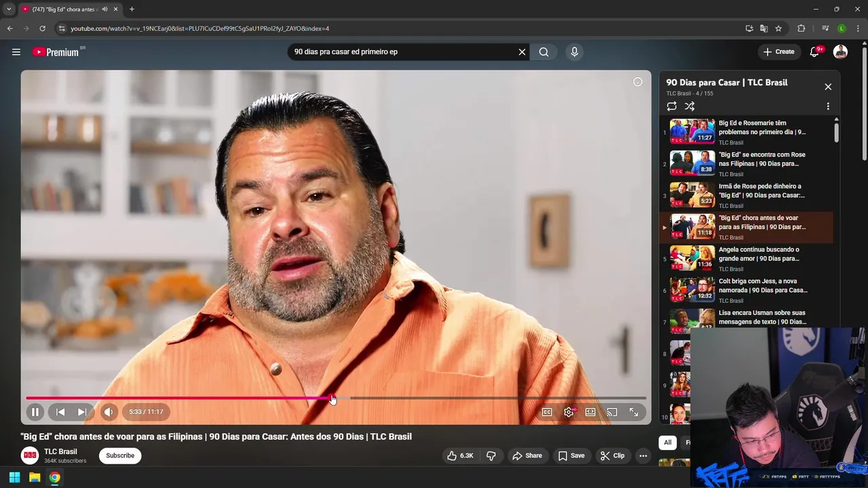The width and height of the screenshot is (868, 488).
Task: Open playlist more options menu
Action: [x=828, y=106]
